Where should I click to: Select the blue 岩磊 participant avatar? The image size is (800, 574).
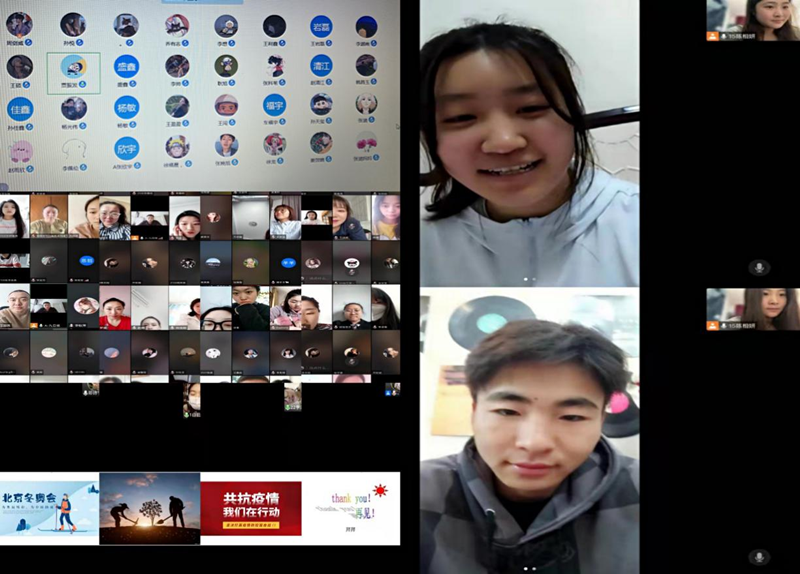click(x=320, y=26)
